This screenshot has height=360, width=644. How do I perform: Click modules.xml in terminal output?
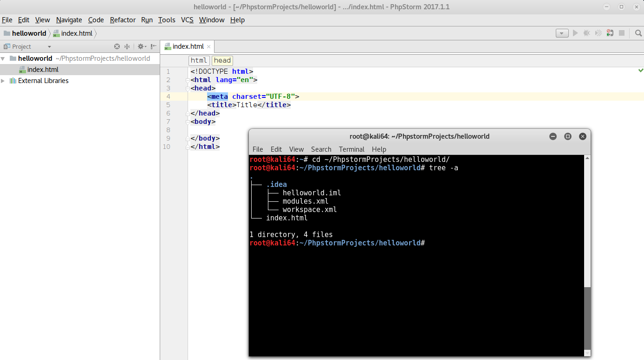[306, 201]
